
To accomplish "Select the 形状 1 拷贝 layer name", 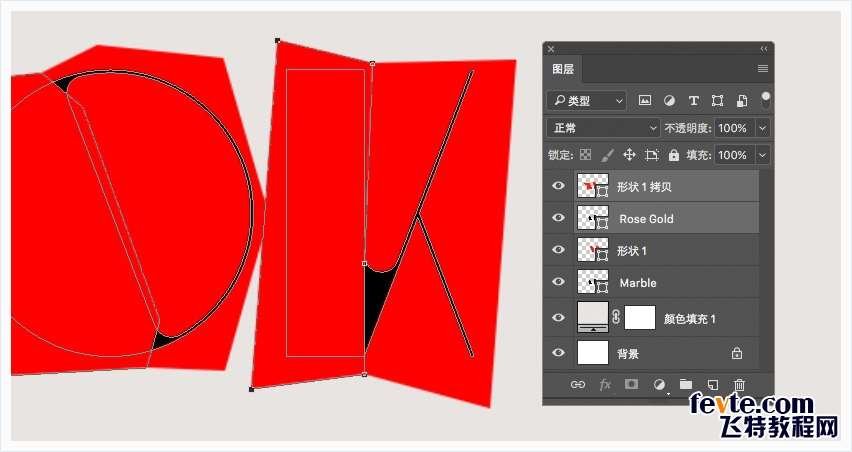I will coord(644,187).
